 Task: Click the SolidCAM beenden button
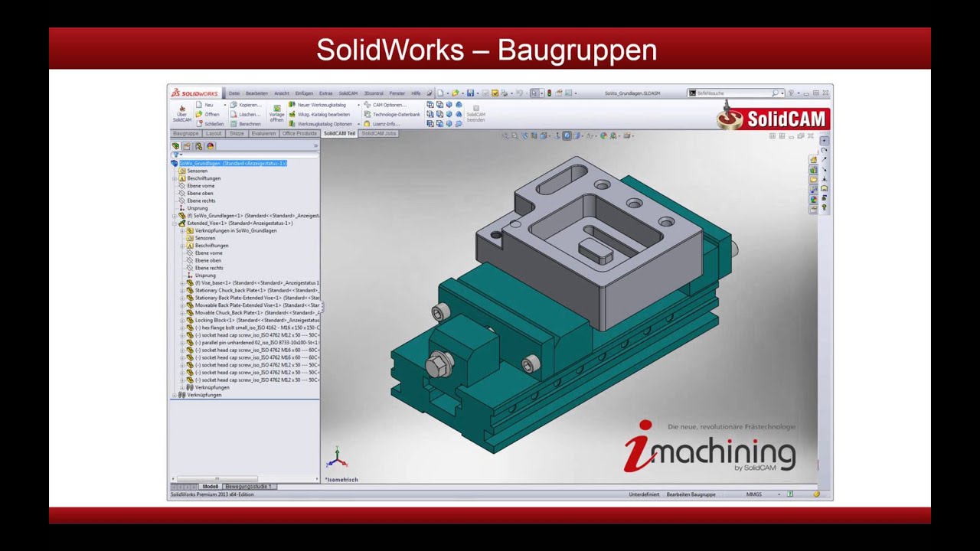coord(476,113)
